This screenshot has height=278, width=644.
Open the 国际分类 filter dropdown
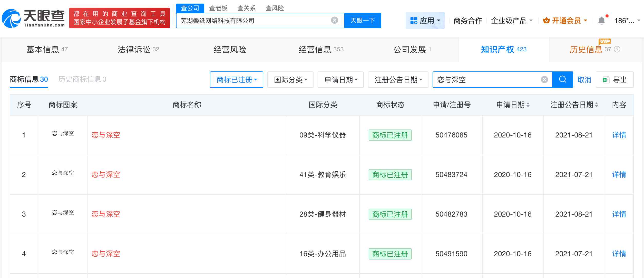coord(290,80)
